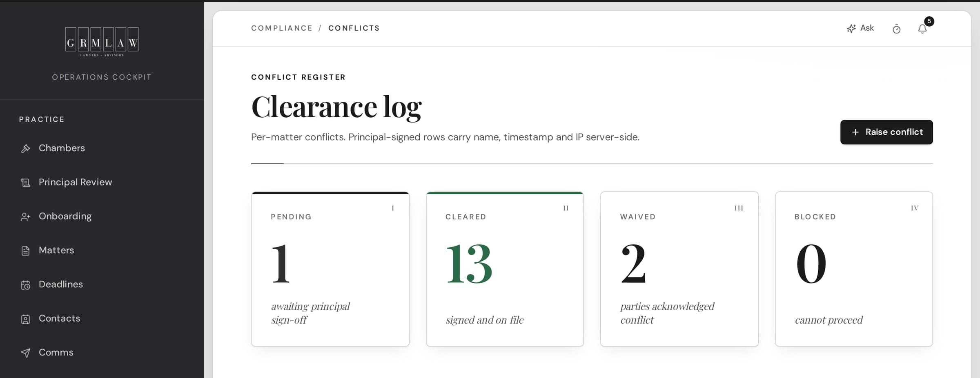Follow the Compliance breadcrumb link
Screen dimensions: 980x378
click(282, 28)
